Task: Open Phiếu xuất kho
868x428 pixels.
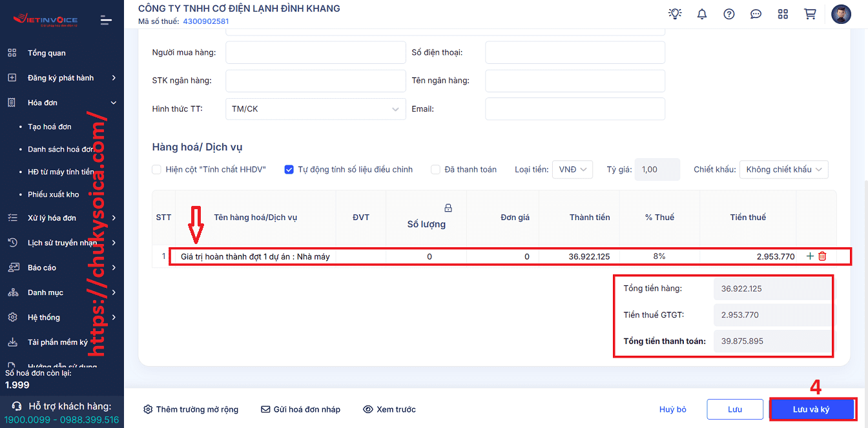Action: 54,194
